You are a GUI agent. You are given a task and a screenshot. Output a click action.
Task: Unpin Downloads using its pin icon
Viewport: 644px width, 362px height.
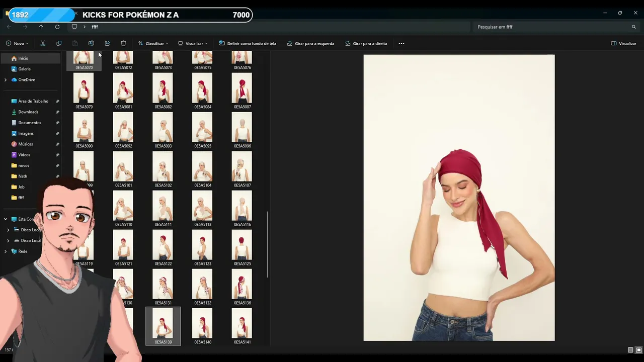click(57, 112)
